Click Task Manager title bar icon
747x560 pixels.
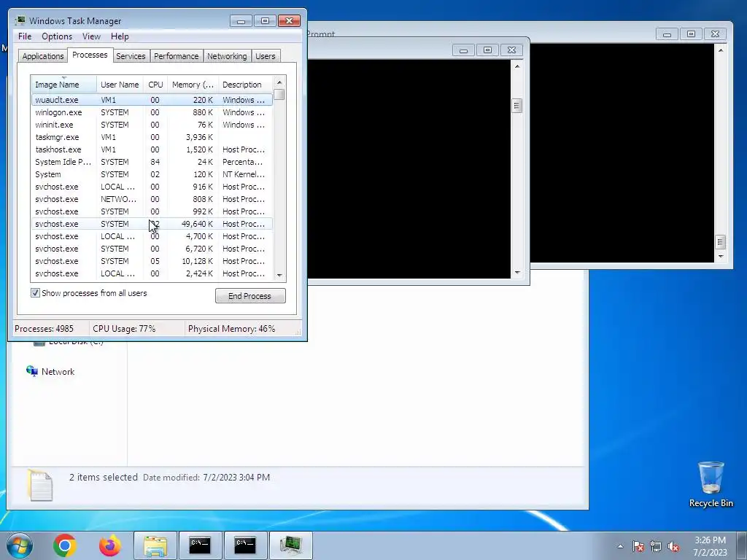[20, 20]
